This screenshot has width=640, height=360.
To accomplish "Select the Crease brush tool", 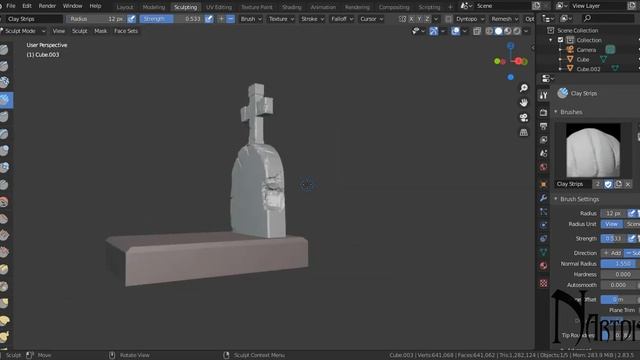I will 4,184.
